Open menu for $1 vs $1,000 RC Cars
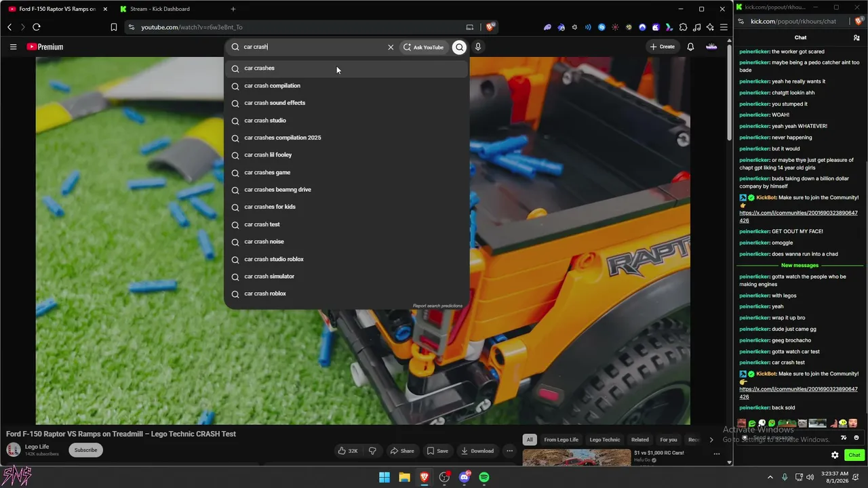Screen dimensions: 868x488 pyautogui.click(x=717, y=453)
